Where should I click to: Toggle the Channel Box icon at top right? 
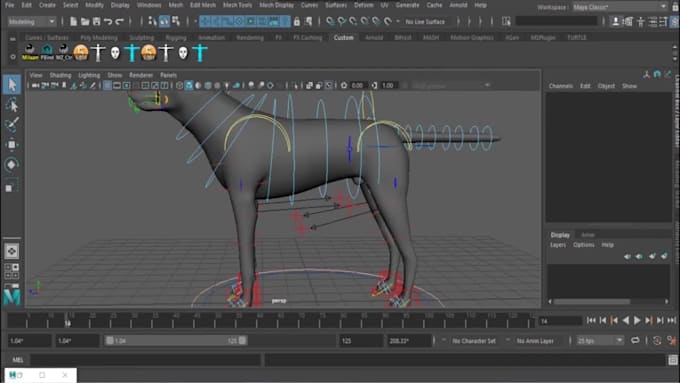point(674,21)
